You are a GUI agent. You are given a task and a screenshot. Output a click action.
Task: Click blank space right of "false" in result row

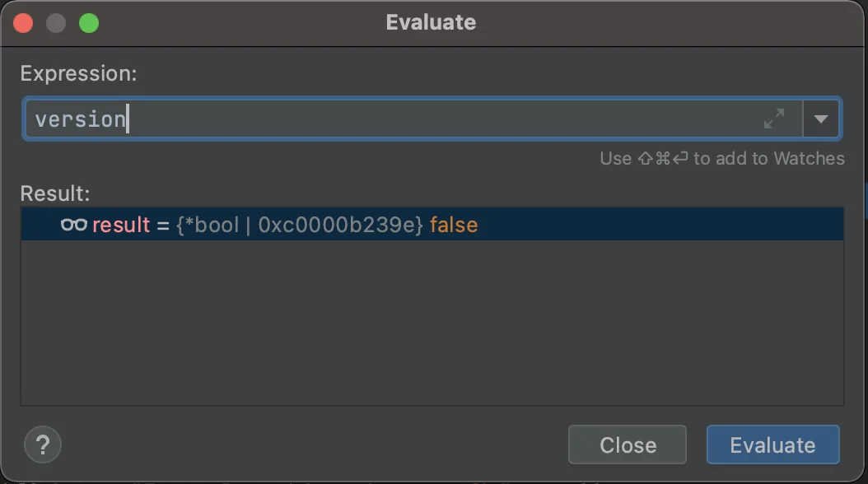point(659,225)
